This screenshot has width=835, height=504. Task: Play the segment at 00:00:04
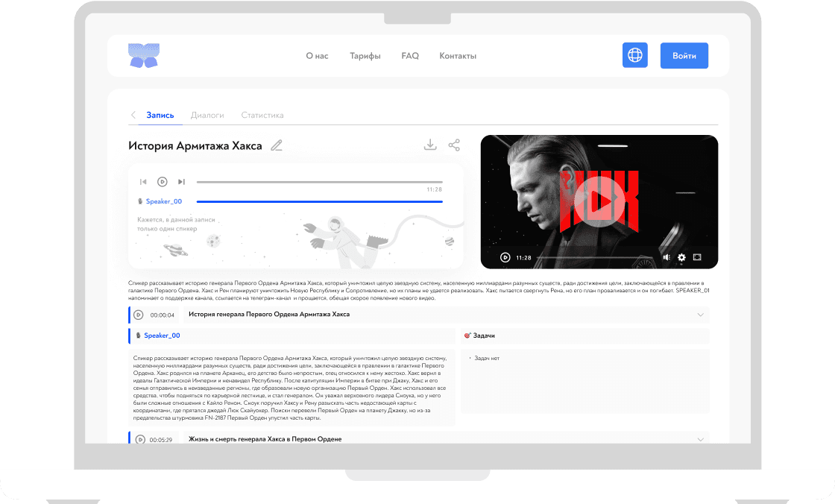point(139,315)
